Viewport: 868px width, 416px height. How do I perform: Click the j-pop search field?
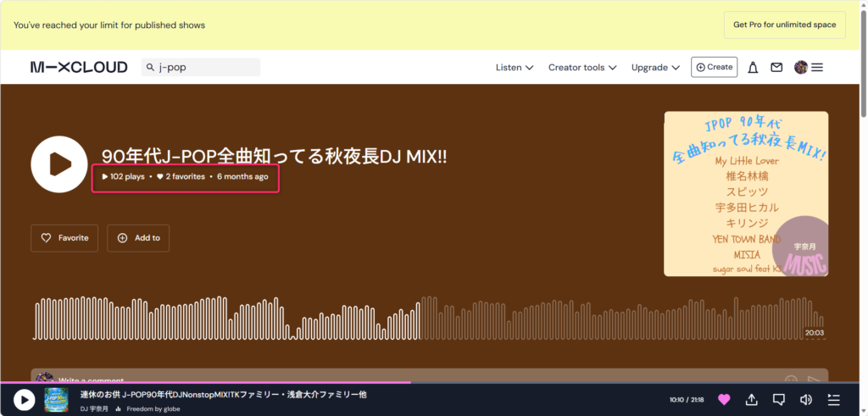pos(200,68)
